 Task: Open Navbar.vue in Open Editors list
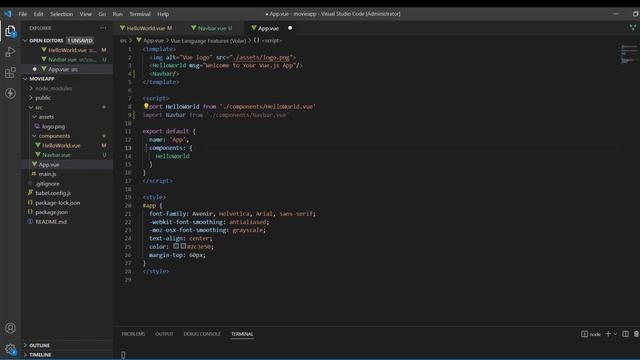tap(67, 60)
